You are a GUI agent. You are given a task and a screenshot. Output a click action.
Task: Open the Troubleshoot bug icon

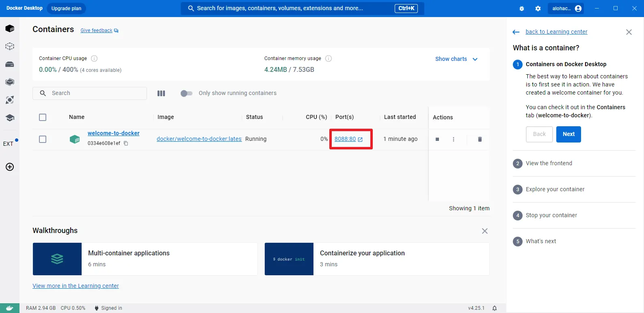click(x=522, y=9)
